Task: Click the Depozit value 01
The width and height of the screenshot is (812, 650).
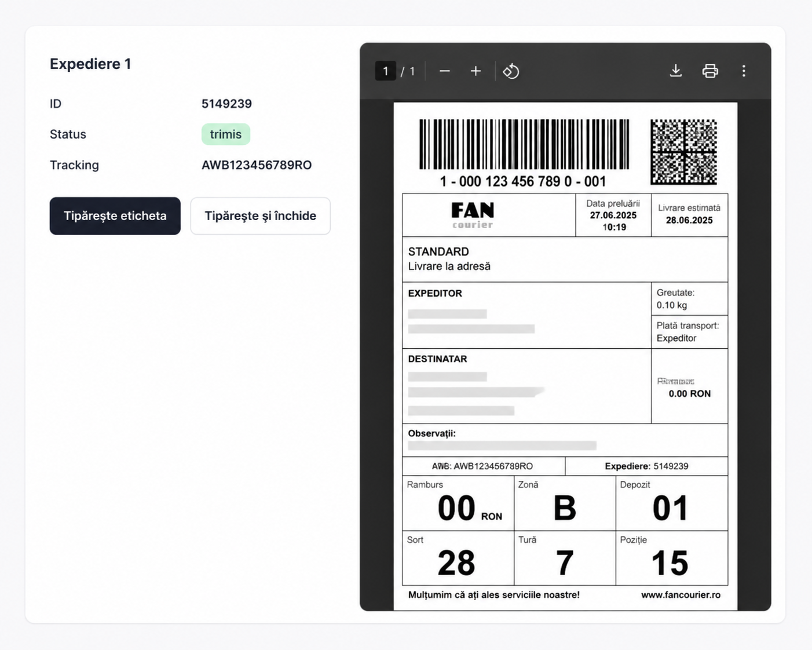Action: tap(670, 508)
